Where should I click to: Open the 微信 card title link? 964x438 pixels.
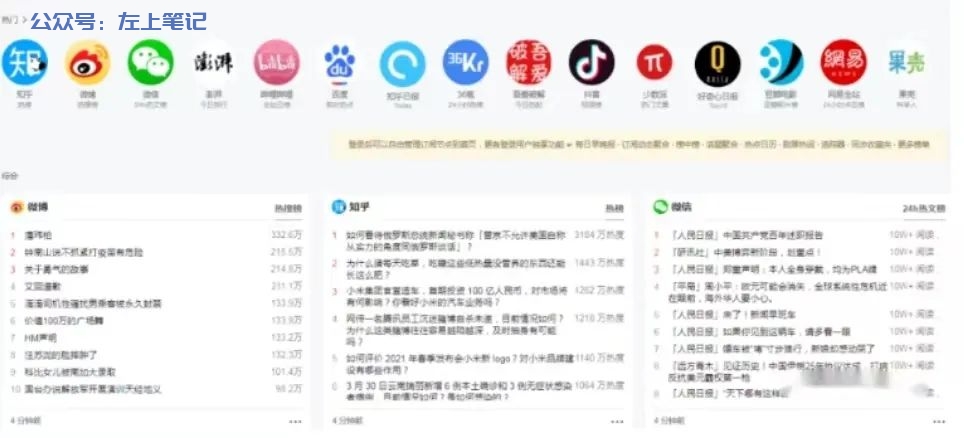(x=681, y=207)
